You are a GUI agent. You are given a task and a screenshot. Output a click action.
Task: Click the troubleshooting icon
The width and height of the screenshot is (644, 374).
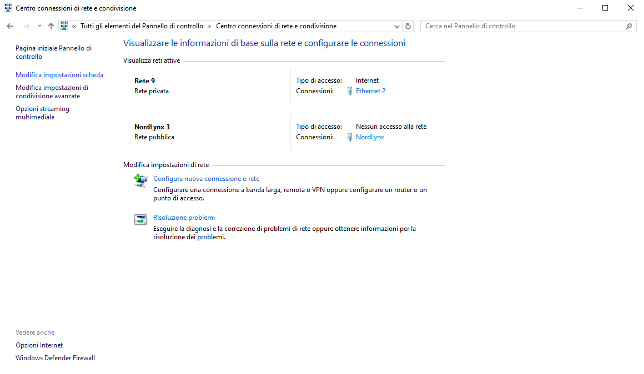pos(140,219)
